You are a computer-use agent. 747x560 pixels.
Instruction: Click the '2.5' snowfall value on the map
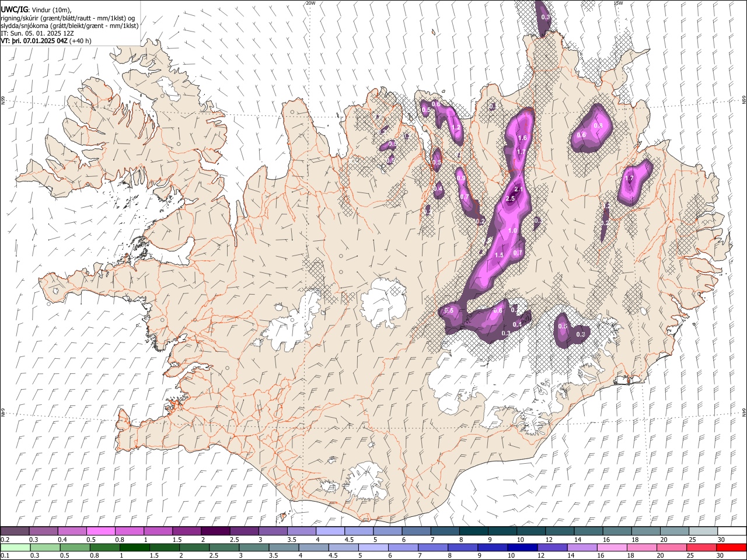[x=510, y=199]
